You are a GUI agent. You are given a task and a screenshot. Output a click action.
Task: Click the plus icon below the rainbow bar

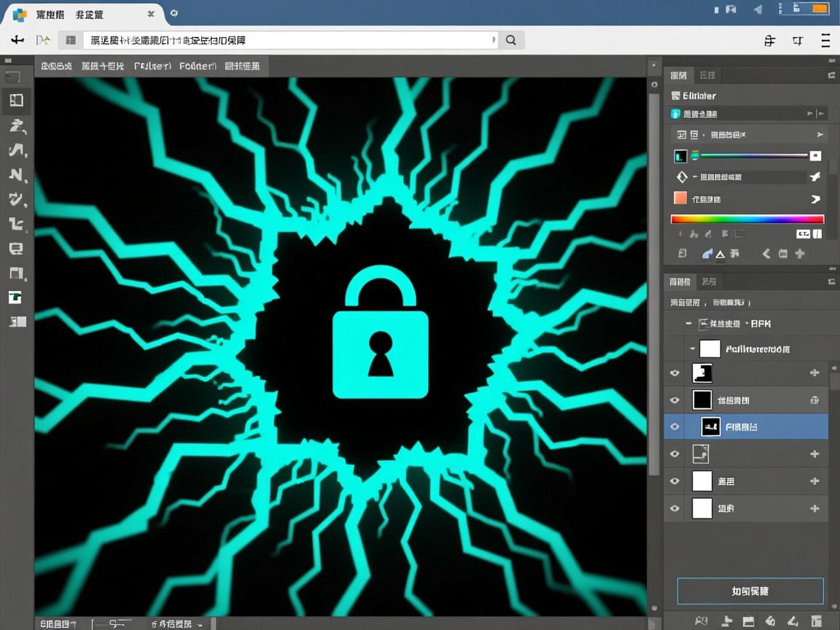[x=800, y=254]
